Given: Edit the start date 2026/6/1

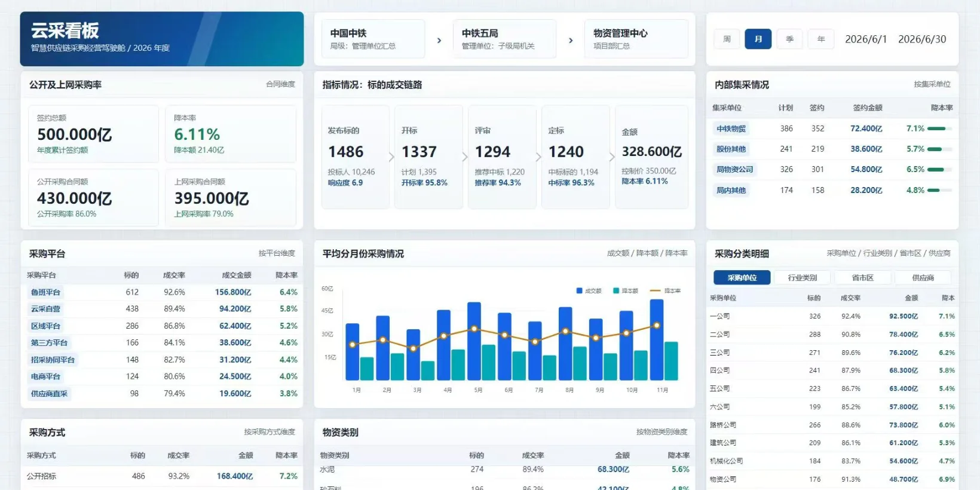Looking at the screenshot, I should [866, 39].
